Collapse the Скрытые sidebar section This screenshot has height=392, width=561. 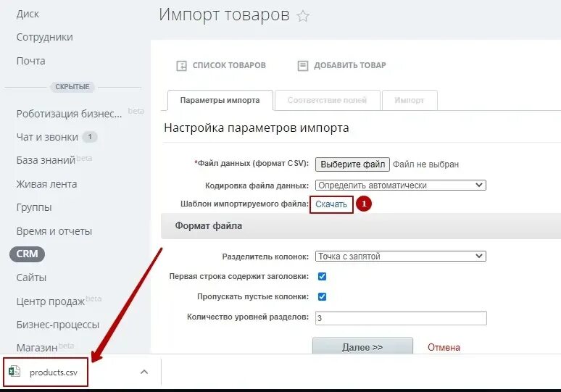[x=72, y=87]
